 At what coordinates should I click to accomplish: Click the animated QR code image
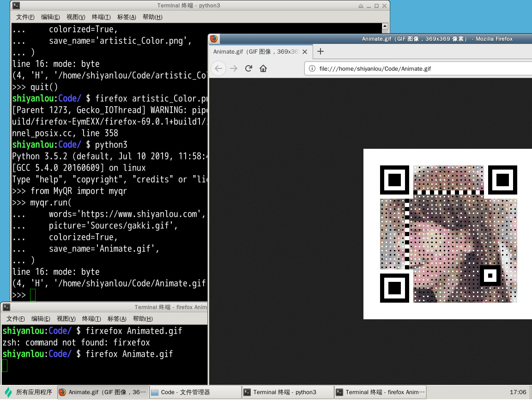(448, 234)
